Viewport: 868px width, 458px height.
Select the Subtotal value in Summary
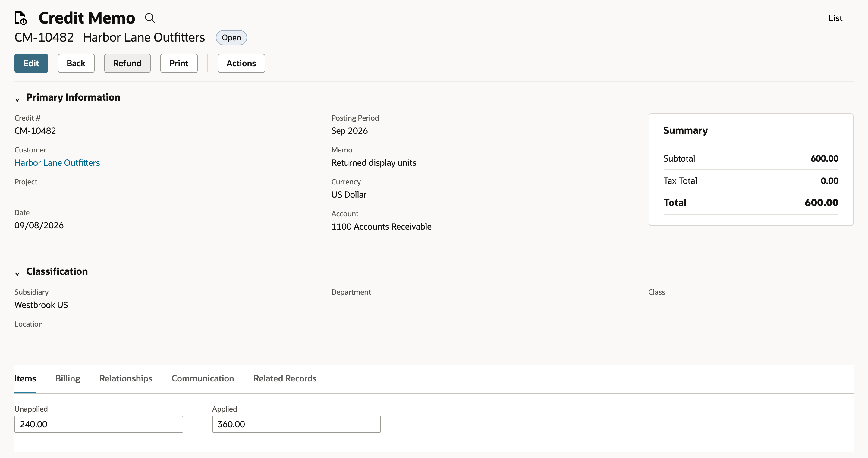coord(825,158)
